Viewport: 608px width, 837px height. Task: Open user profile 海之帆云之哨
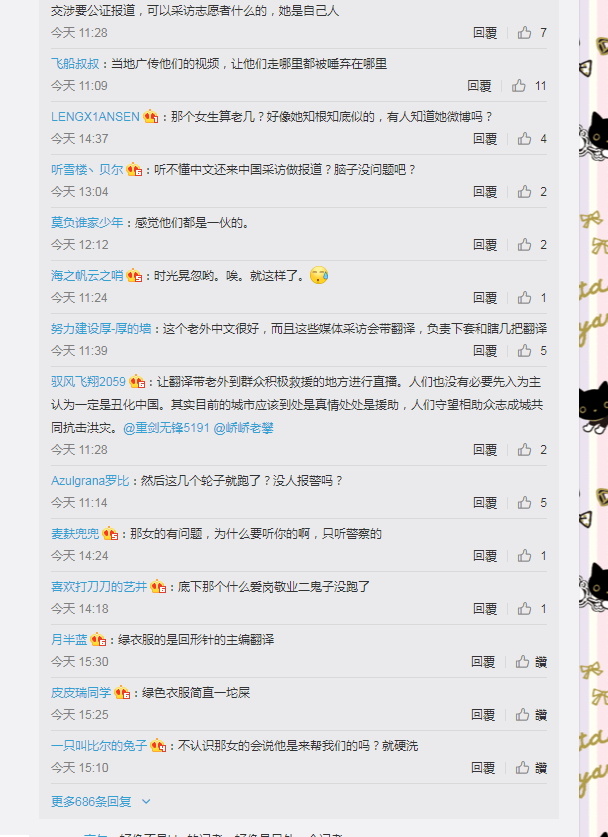pos(87,276)
